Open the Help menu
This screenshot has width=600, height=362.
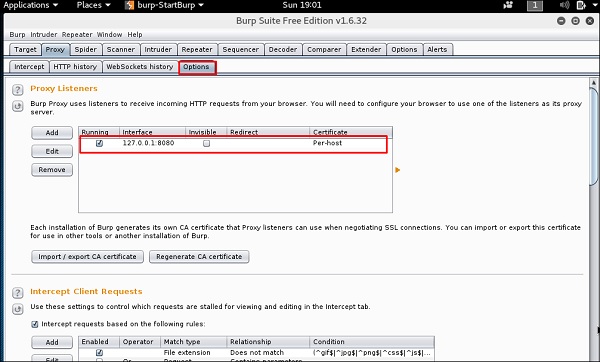(135, 34)
